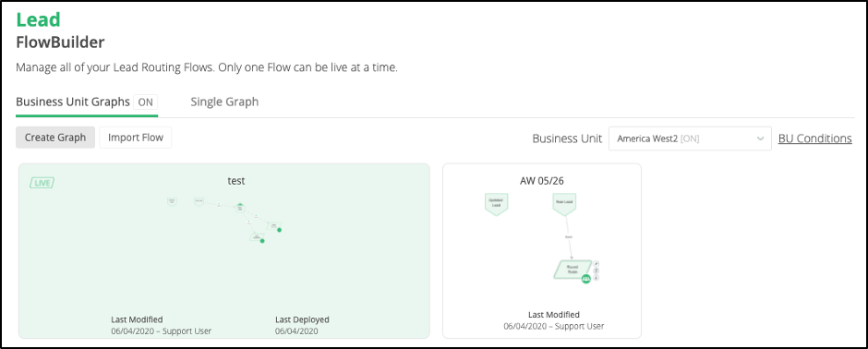The height and width of the screenshot is (349, 868).
Task: Click the LIVE badge on test graph
Action: 42,183
